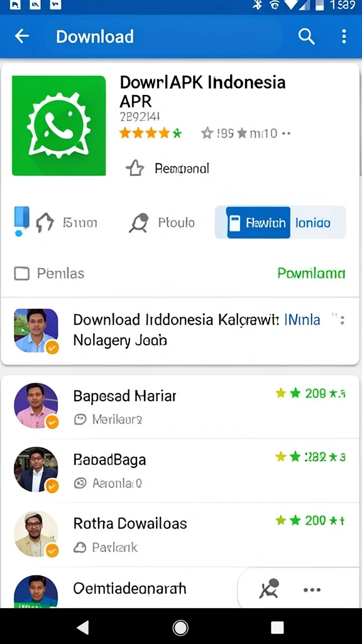
Task: Tap the person icon beside Ptoulo
Action: pos(138,223)
